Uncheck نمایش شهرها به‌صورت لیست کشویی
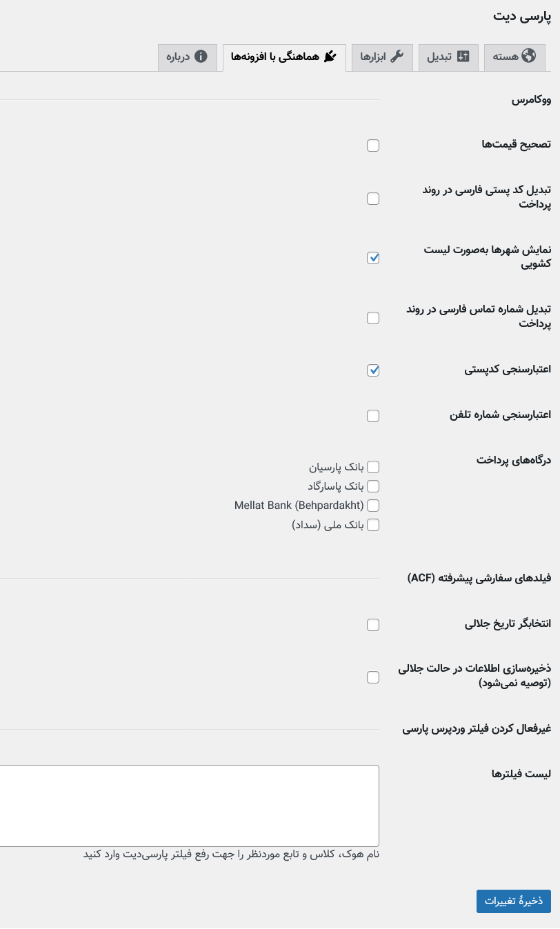Screen dimensions: 560x929 pos(373,258)
